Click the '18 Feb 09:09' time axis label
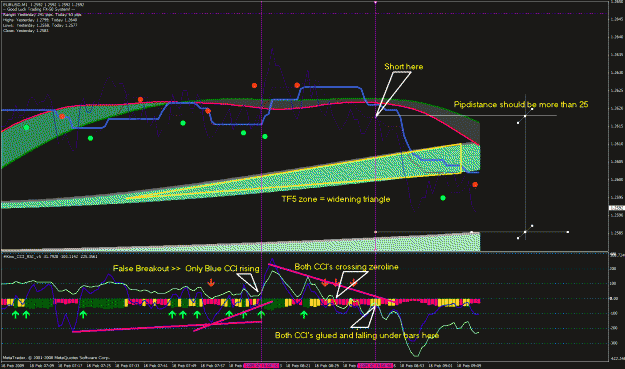Viewport: 625px width, 369px height. (469, 365)
